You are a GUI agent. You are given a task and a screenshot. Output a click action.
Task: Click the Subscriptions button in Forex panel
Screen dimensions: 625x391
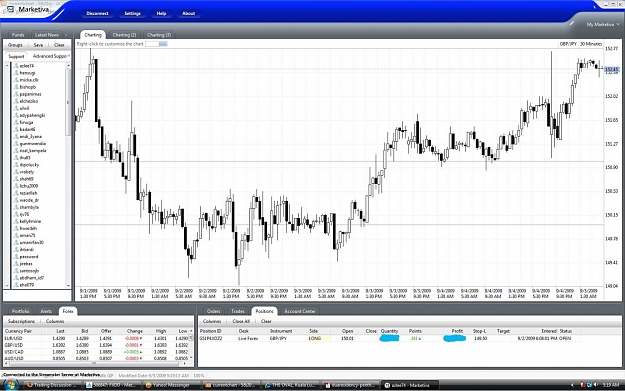coord(21,321)
